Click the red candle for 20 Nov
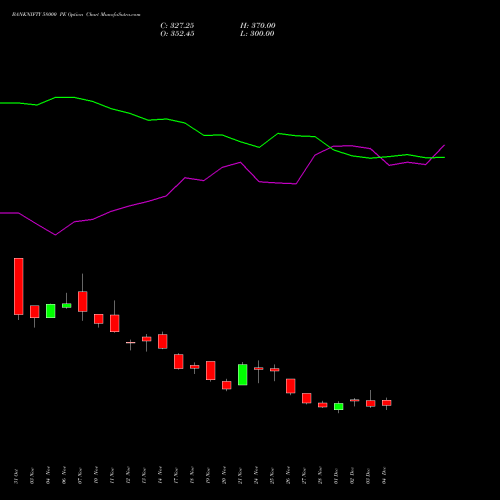The height and width of the screenshot is (500, 500). [227, 385]
